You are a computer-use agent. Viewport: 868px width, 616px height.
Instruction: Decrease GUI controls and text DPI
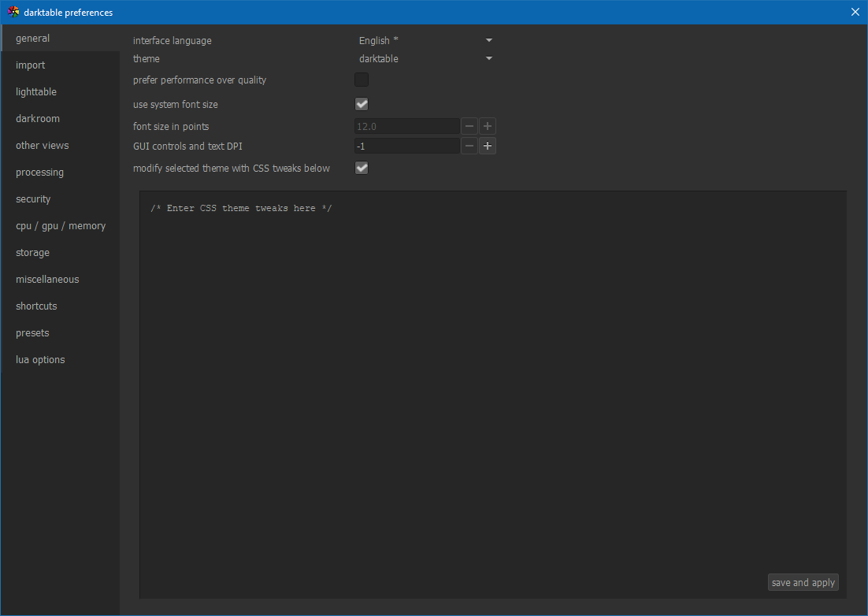tap(469, 146)
